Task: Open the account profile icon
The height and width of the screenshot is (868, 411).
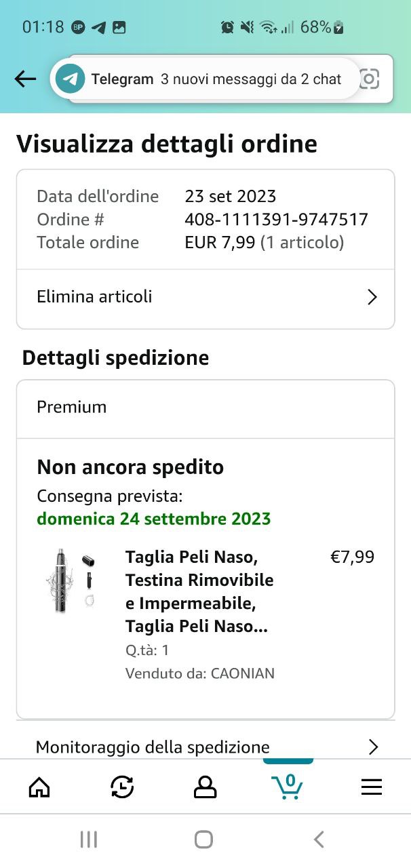Action: pos(205,787)
